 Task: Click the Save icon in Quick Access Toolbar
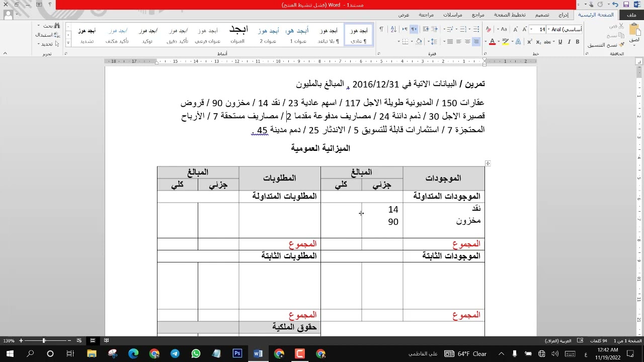626,5
